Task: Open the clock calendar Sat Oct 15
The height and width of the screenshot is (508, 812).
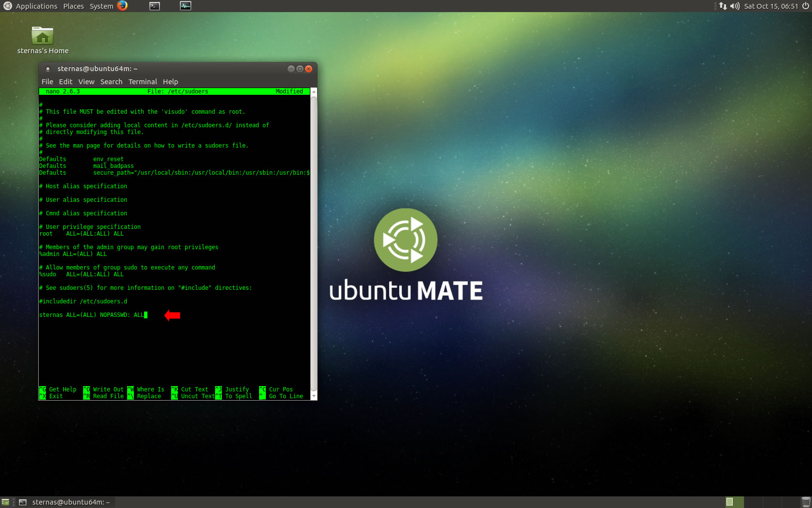Action: [771, 6]
